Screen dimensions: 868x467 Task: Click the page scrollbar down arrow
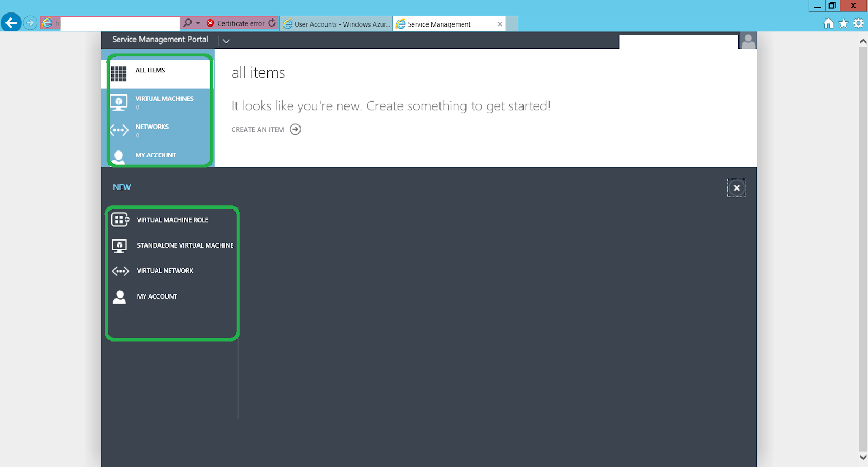863,457
